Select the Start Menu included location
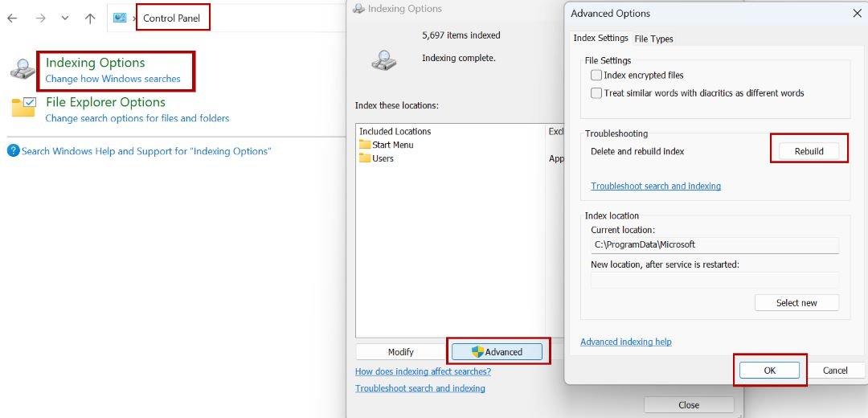The width and height of the screenshot is (868, 418). click(x=393, y=145)
